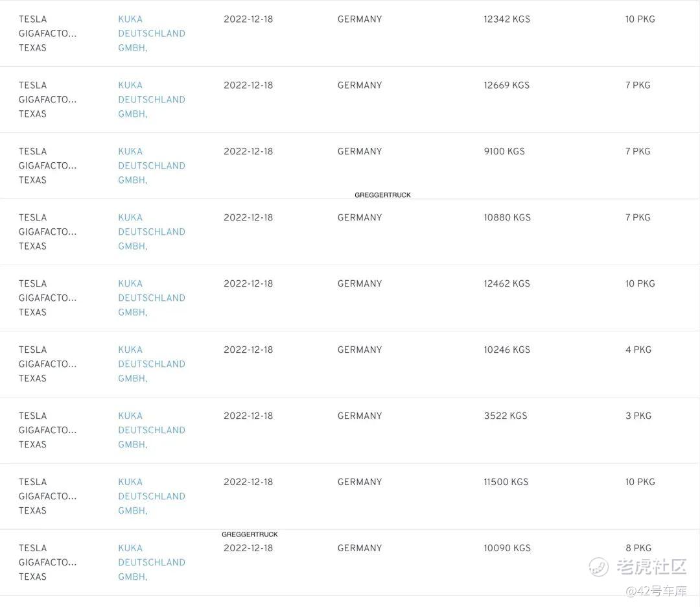The width and height of the screenshot is (700, 607).
Task: Open KUKA Deutschland link in 12669 KGS row
Action: pos(151,100)
